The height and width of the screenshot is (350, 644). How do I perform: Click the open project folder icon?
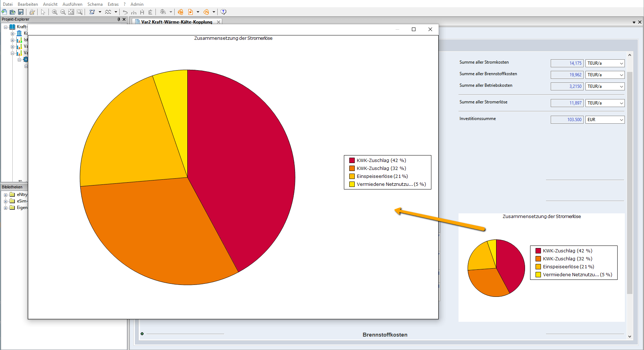pos(12,12)
